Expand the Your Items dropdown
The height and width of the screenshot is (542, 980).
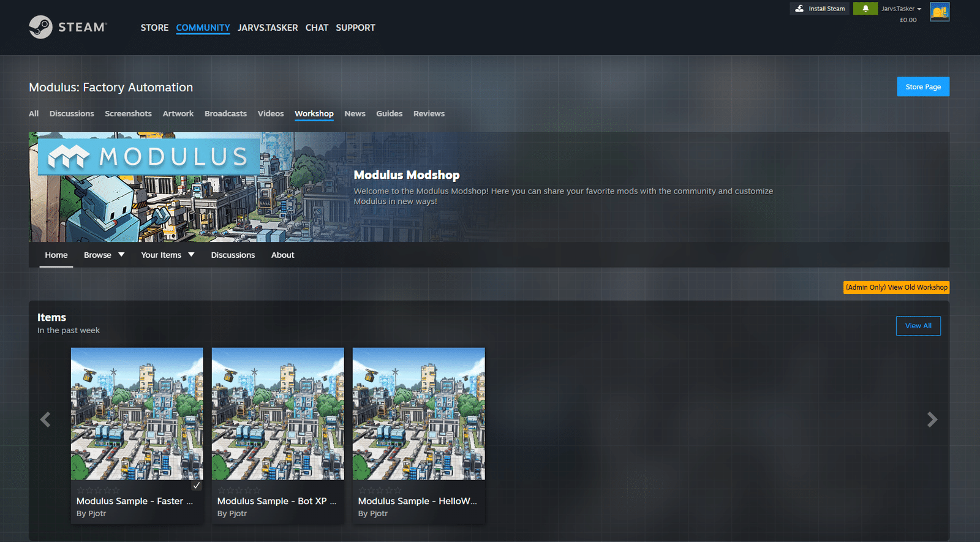(x=168, y=255)
